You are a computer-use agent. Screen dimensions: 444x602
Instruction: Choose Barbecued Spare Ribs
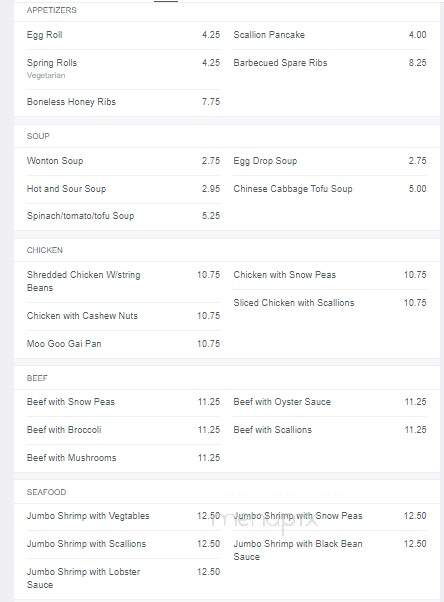(330, 63)
